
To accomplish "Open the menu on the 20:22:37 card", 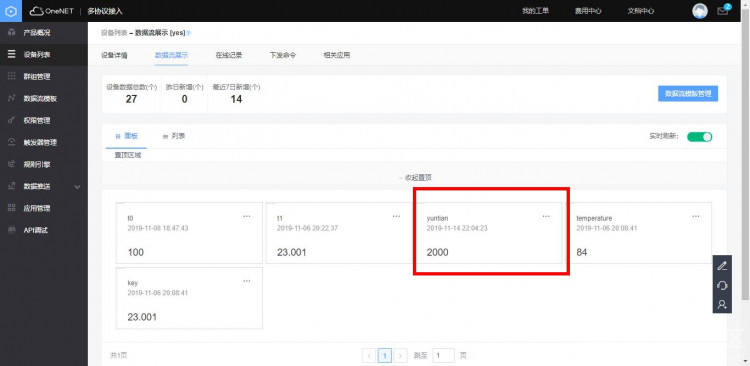I will pyautogui.click(x=397, y=216).
